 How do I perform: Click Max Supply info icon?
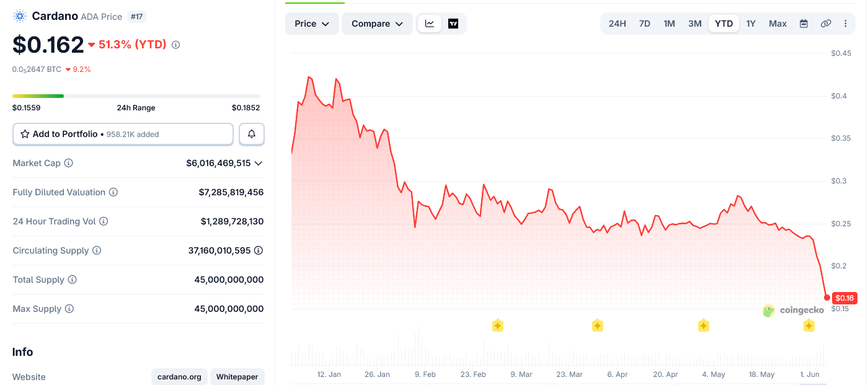69,309
